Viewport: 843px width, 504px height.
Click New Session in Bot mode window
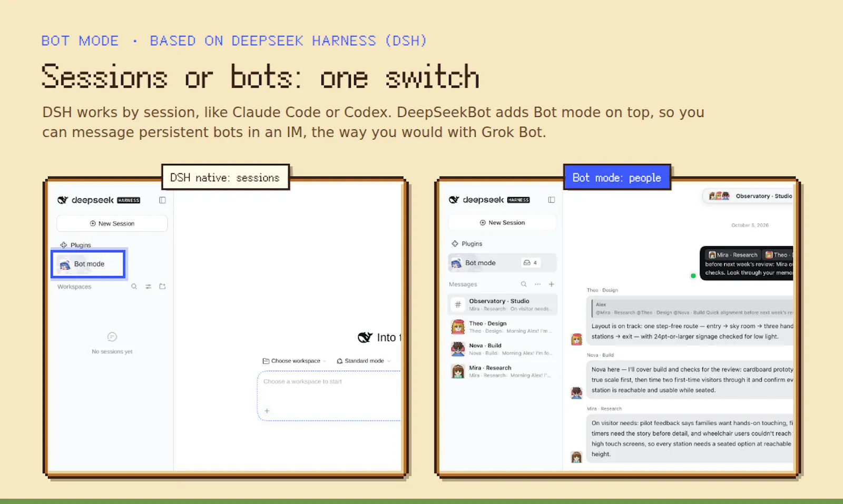click(502, 223)
